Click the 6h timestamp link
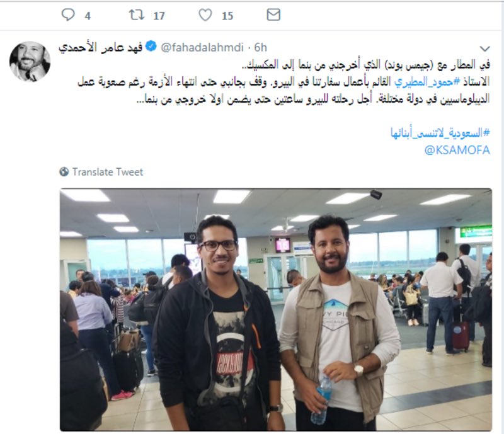 pyautogui.click(x=261, y=48)
